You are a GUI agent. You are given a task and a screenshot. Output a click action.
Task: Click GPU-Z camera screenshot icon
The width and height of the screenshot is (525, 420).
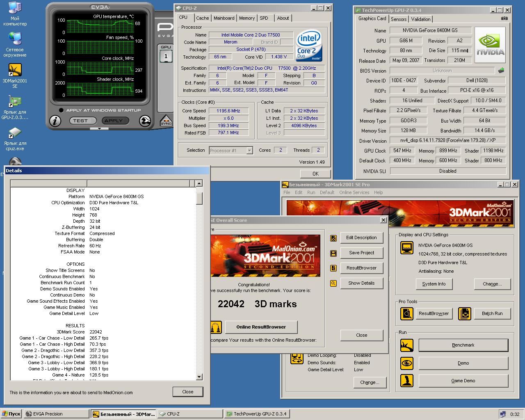[504, 18]
